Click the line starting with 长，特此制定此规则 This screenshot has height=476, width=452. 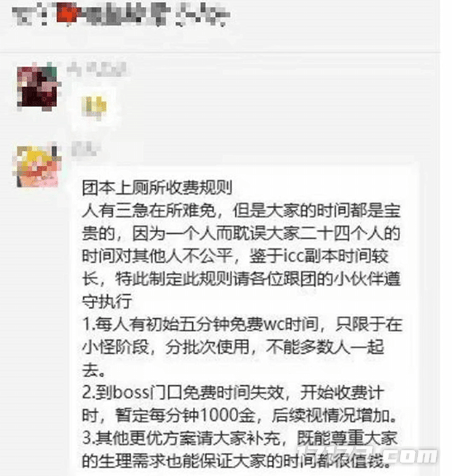click(241, 279)
